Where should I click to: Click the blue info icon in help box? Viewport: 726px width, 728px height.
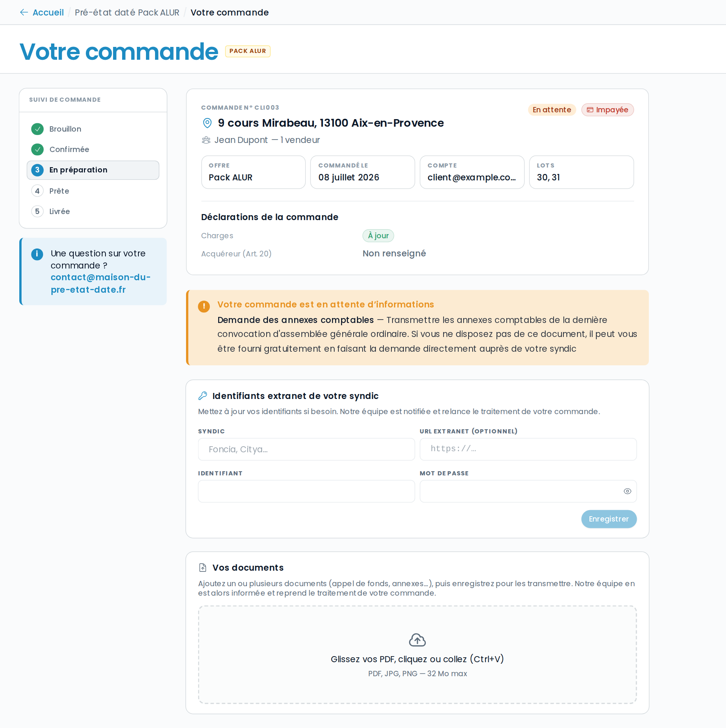click(37, 254)
